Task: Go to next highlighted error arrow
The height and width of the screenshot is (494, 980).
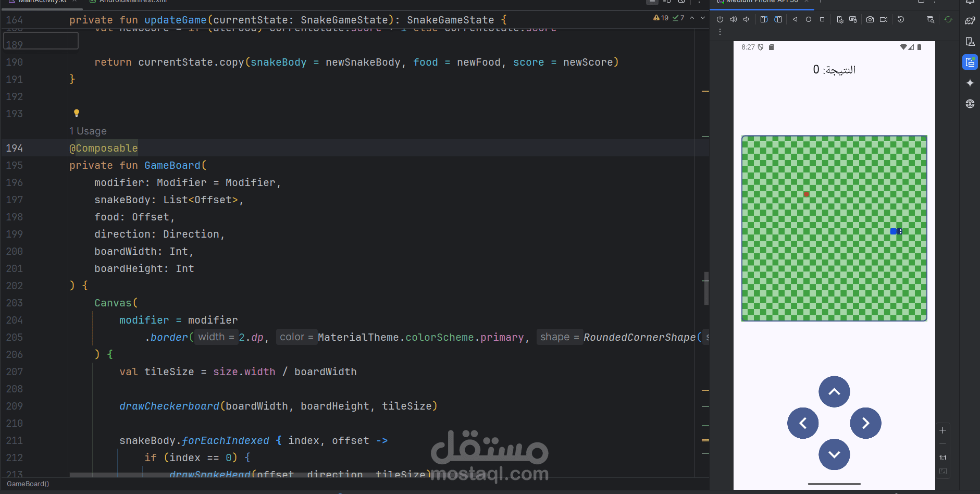Action: click(703, 18)
